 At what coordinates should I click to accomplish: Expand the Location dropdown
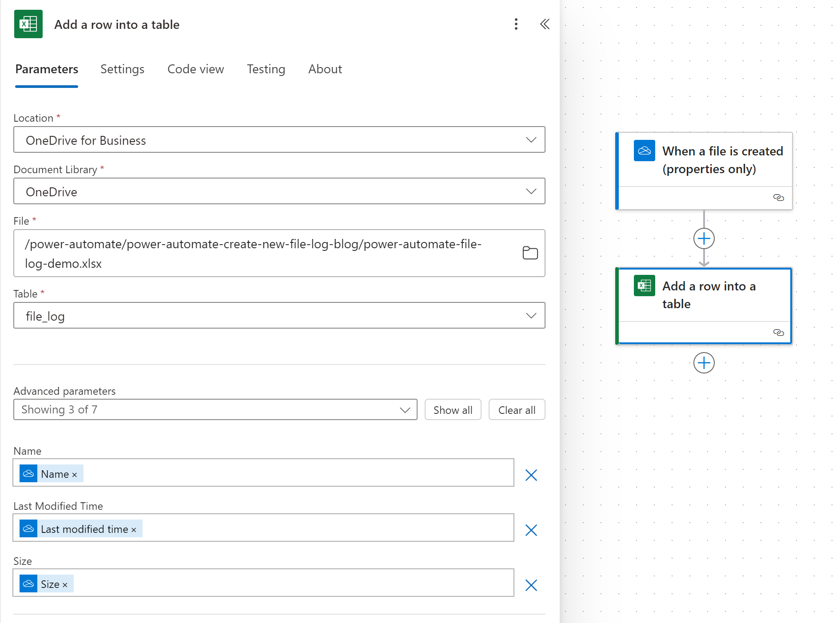coord(531,140)
